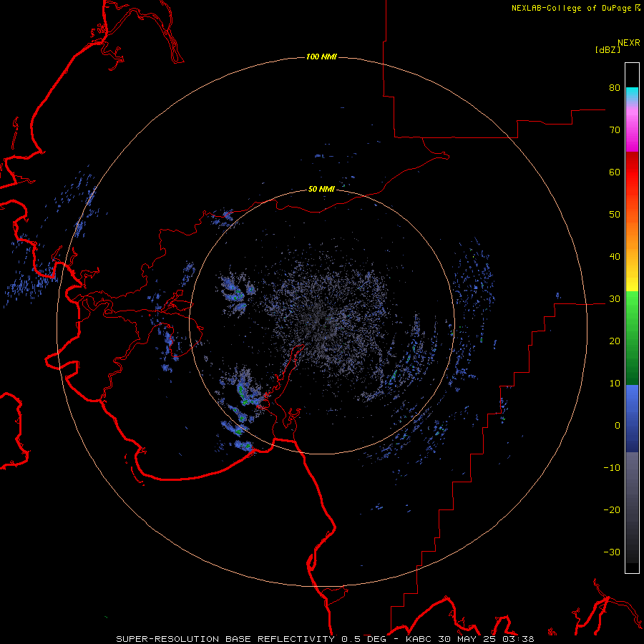The image size is (644, 644).
Task: Click the NEXR label above color scale
Action: [628, 43]
